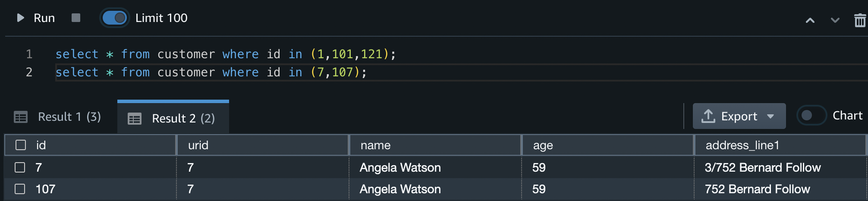868x201 pixels.
Task: Enable the Chart toggle switch
Action: click(x=811, y=116)
